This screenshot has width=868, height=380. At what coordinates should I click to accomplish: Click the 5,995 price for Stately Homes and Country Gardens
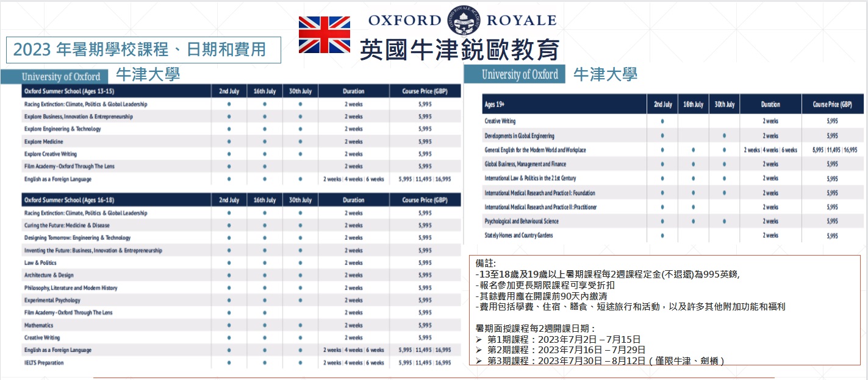[x=833, y=236]
